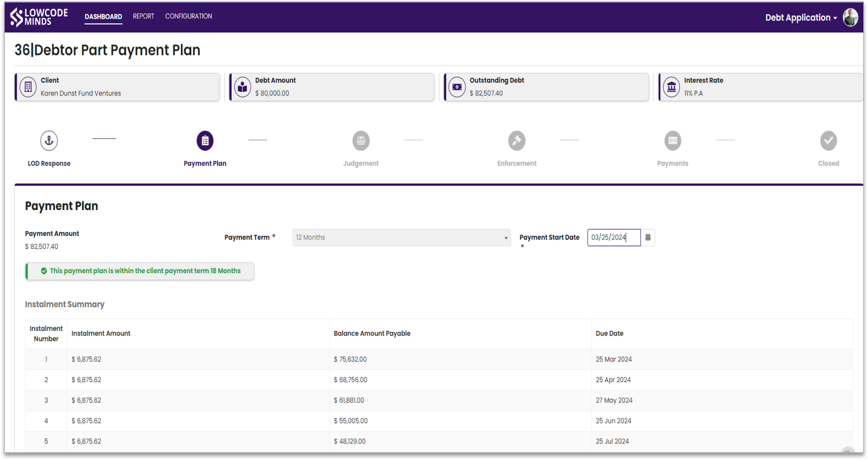The height and width of the screenshot is (460, 868).
Task: Click balance amount $ 61,881.00
Action: (349, 400)
